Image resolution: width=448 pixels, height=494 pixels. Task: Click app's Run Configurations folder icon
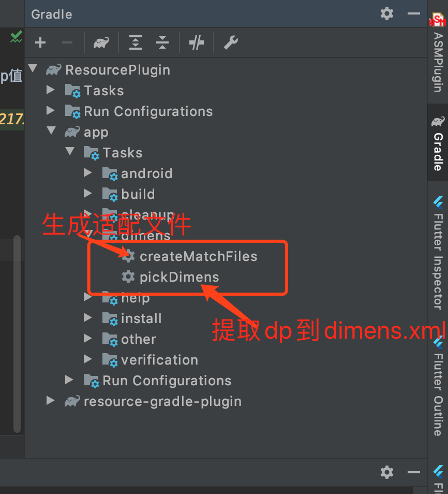(x=91, y=381)
